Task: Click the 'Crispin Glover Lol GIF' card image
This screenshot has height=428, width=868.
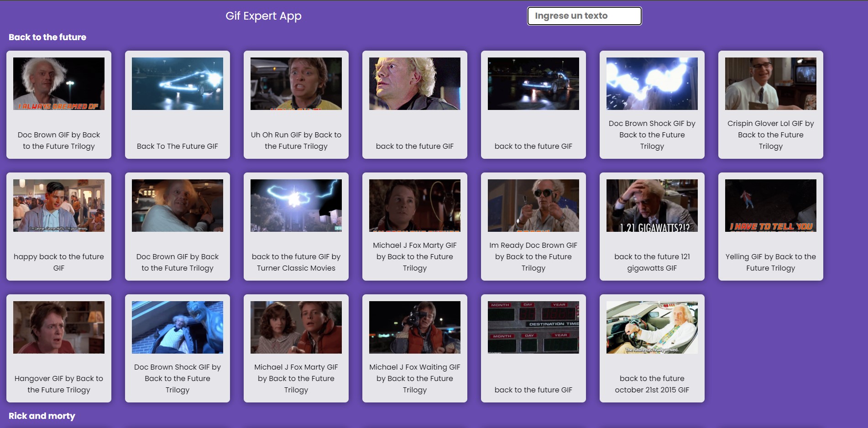Action: tap(770, 84)
